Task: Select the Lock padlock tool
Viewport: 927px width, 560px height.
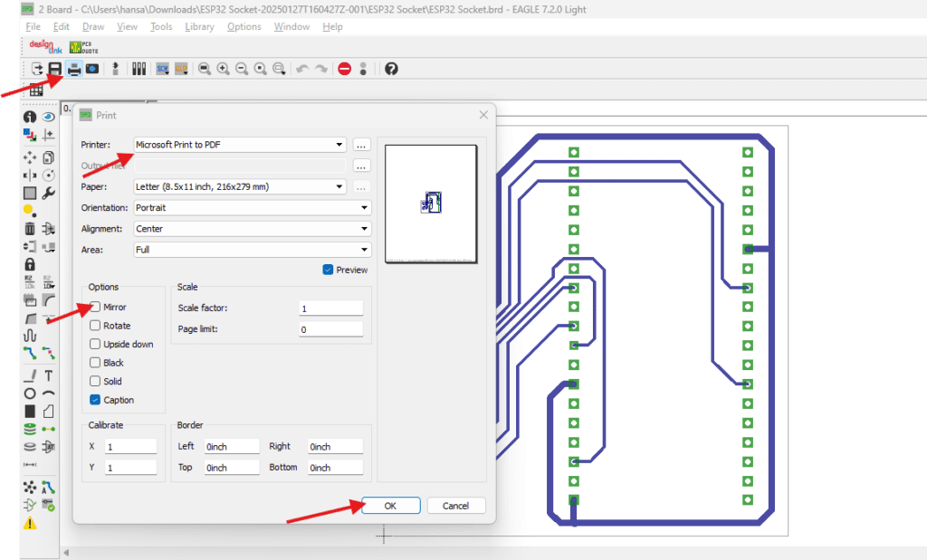Action: [x=30, y=263]
